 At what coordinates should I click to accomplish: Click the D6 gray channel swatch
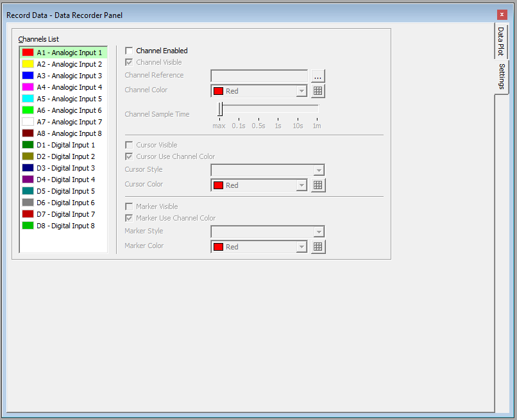point(28,203)
